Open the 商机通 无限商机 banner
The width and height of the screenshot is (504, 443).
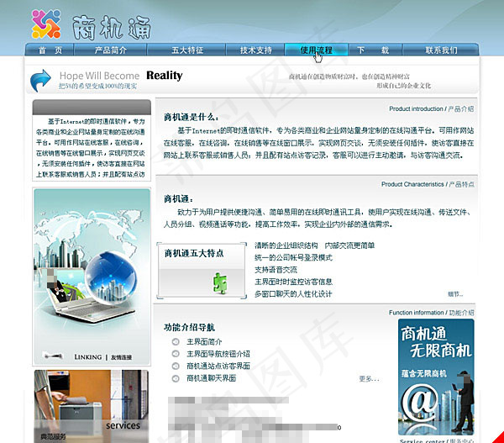coord(436,377)
